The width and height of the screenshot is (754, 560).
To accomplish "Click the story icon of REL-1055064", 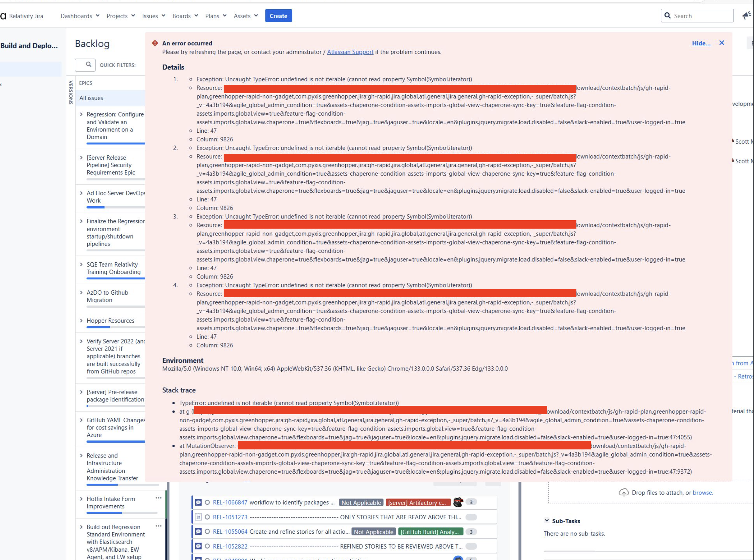I will click(x=199, y=532).
